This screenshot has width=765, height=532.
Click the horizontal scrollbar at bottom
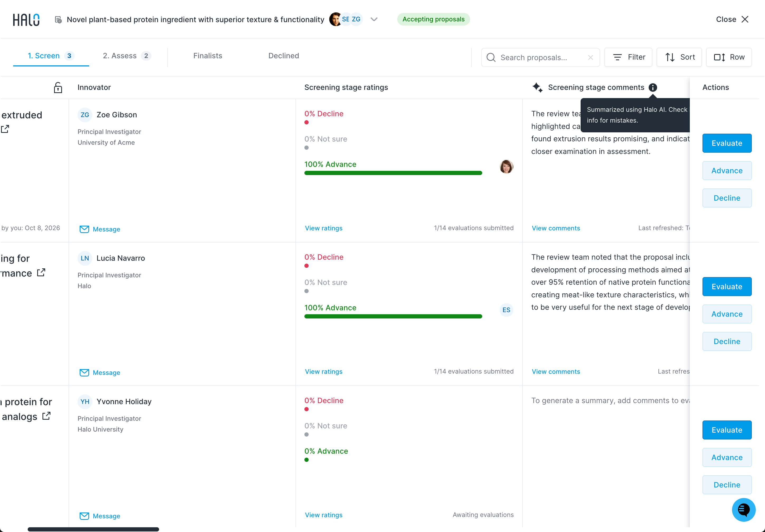93,529
